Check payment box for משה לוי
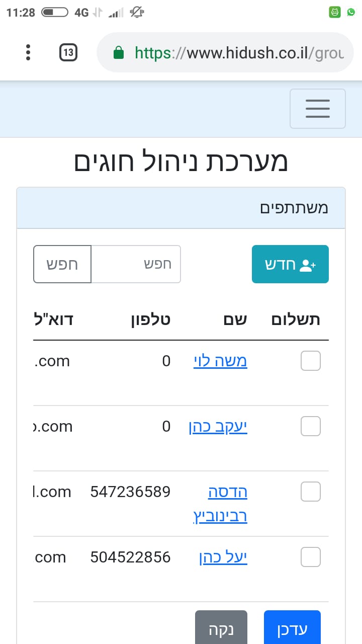The height and width of the screenshot is (644, 362). [x=310, y=361]
